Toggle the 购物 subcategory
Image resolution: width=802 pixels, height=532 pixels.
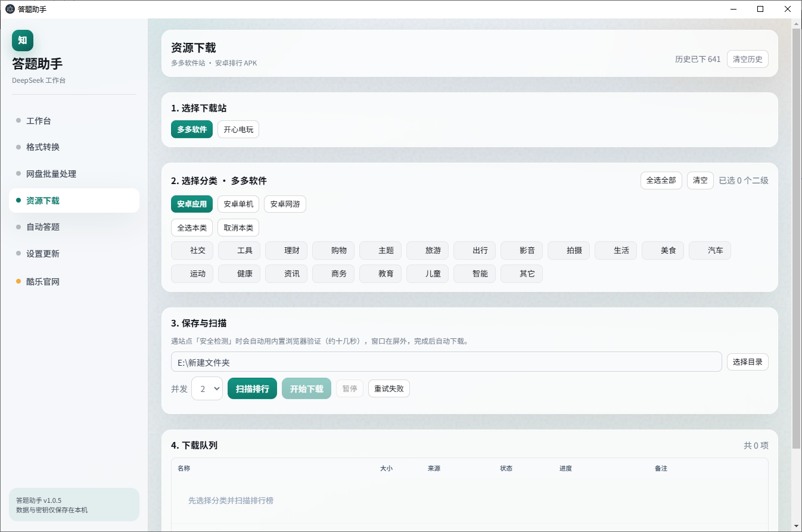333,250
